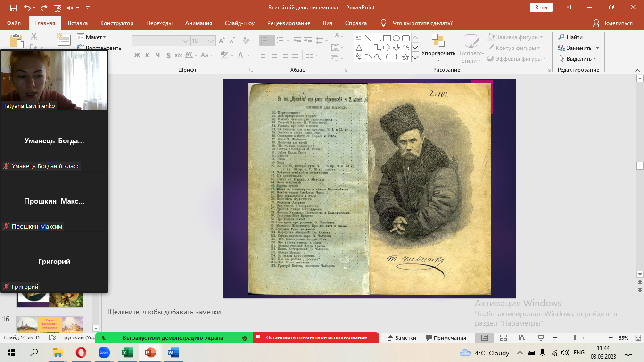Expand the shapes gallery more arrow

tap(415, 57)
